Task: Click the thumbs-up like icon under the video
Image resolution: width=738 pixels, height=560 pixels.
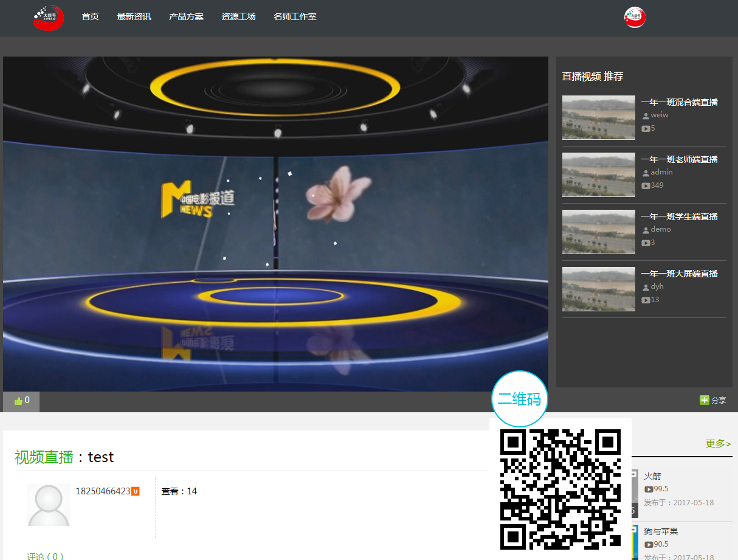Action: tap(18, 401)
